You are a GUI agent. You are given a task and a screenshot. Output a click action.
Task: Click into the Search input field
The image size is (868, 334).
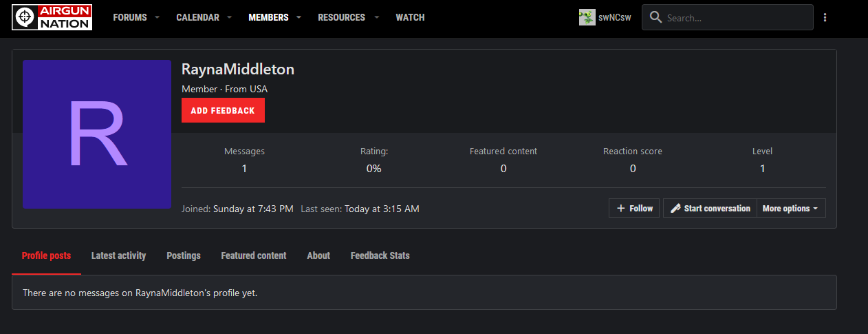[x=736, y=18]
